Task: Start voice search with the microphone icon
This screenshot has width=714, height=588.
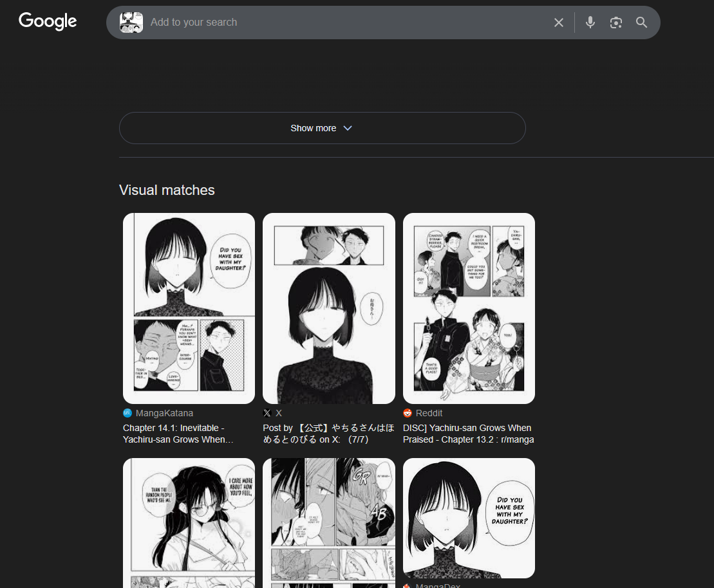Action: click(x=590, y=23)
